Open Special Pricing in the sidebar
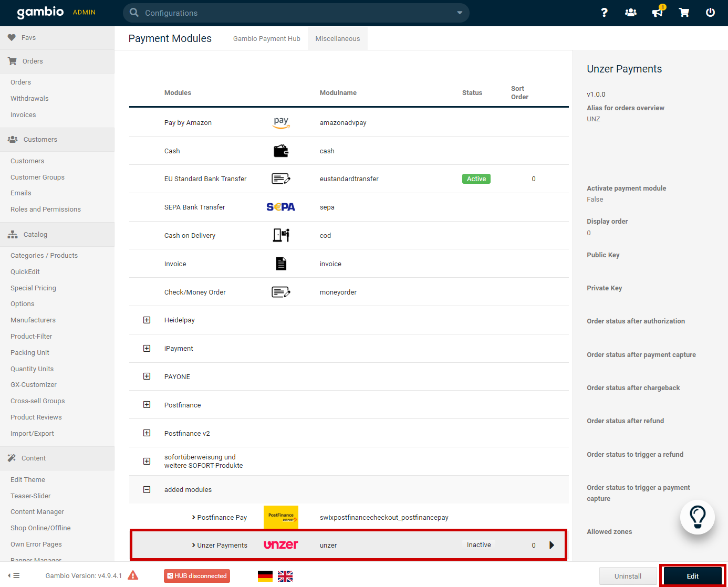Image resolution: width=728 pixels, height=587 pixels. click(33, 288)
